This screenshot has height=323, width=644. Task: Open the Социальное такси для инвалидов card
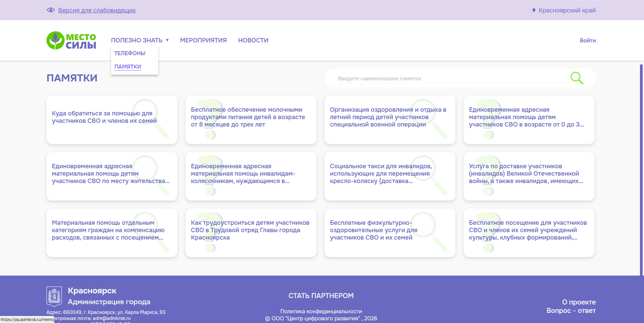tap(390, 176)
